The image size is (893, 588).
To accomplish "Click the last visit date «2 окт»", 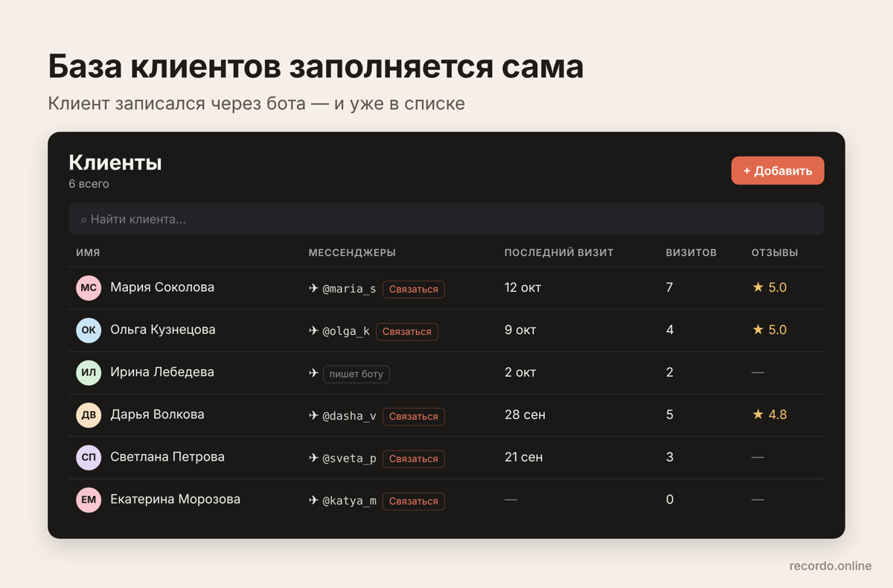I will [x=520, y=372].
